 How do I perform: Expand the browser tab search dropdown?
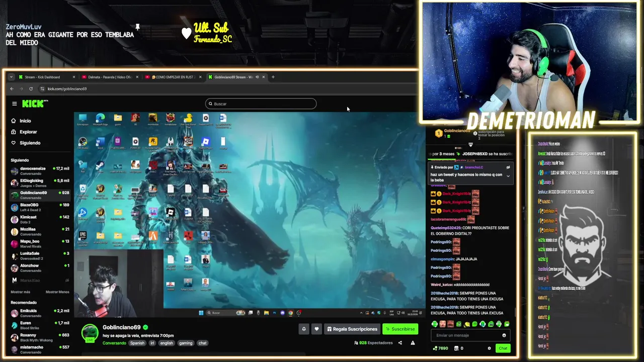11,77
